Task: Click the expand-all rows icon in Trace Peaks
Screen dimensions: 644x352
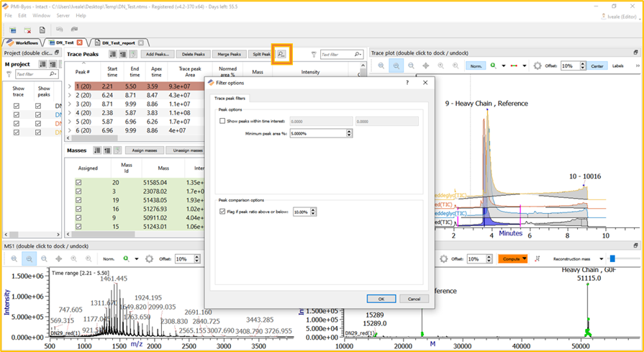Action: pyautogui.click(x=113, y=54)
